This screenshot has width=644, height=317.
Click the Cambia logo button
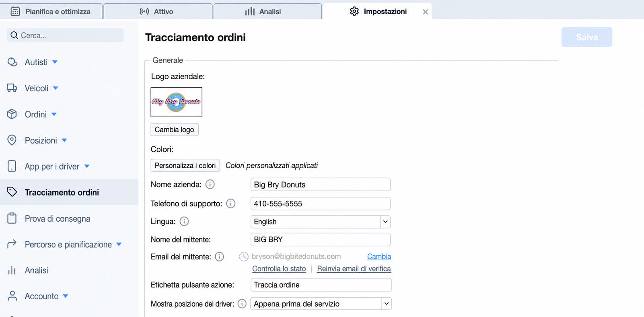(x=175, y=130)
